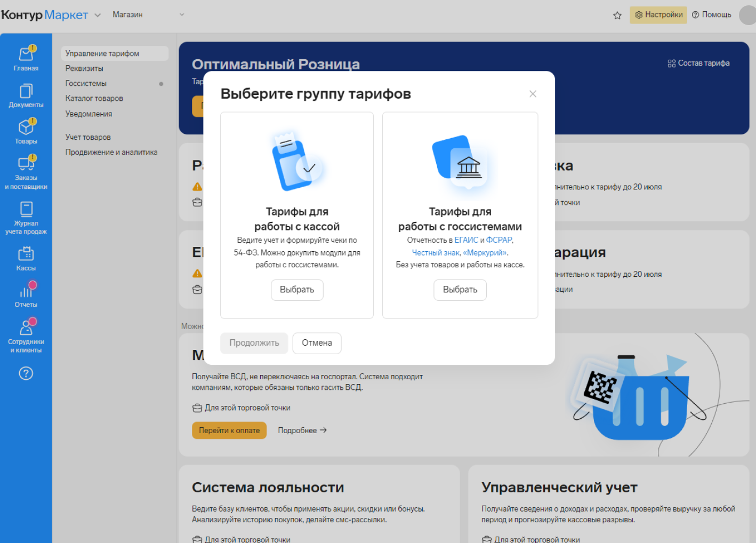Click the Контур Маркет logo
756x543 pixels.
45,15
